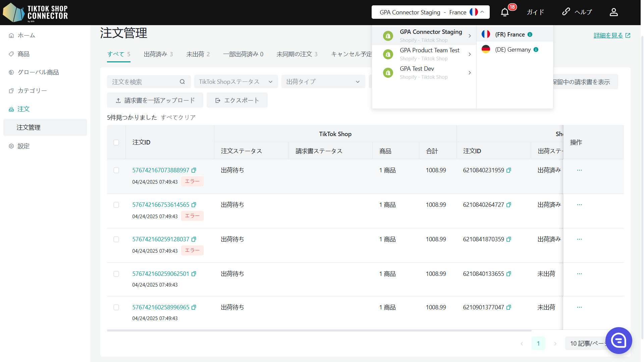Click info icon next to Germany
This screenshot has width=644, height=362.
pyautogui.click(x=536, y=50)
